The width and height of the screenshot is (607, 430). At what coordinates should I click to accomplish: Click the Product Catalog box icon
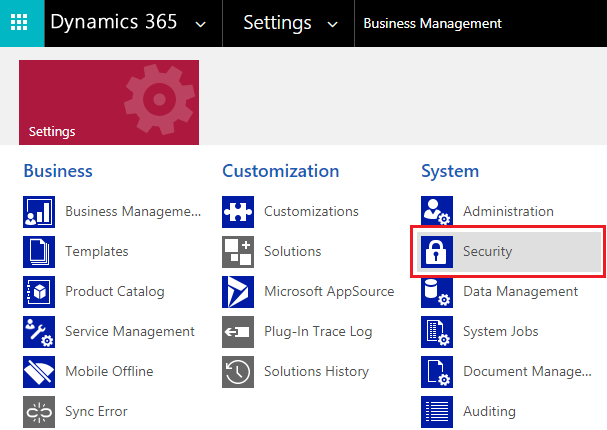click(39, 292)
